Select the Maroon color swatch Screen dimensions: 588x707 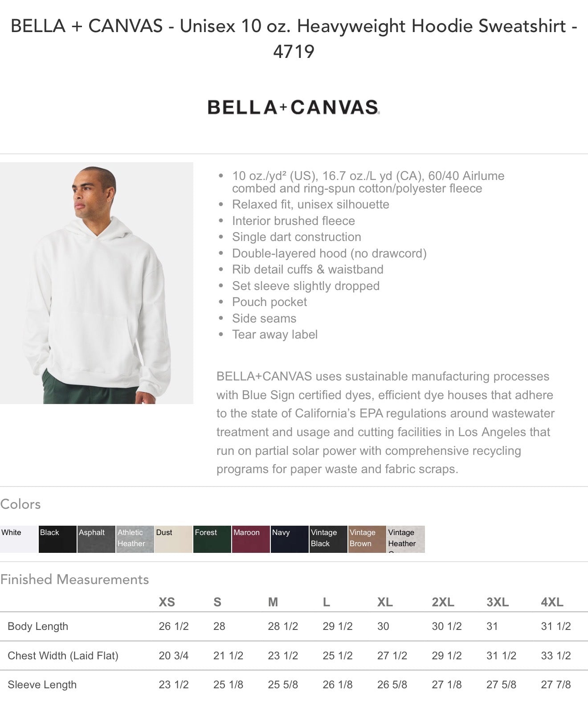[x=251, y=539]
